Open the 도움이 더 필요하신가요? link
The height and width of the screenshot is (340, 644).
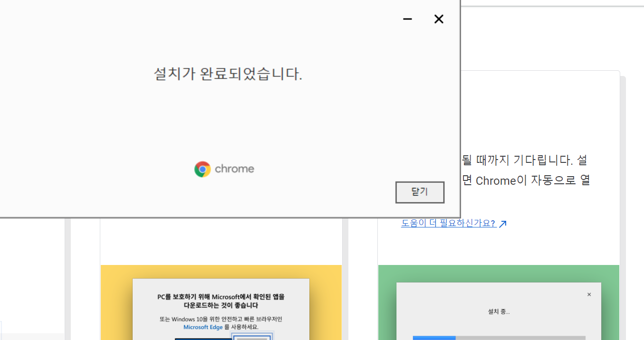coord(449,223)
